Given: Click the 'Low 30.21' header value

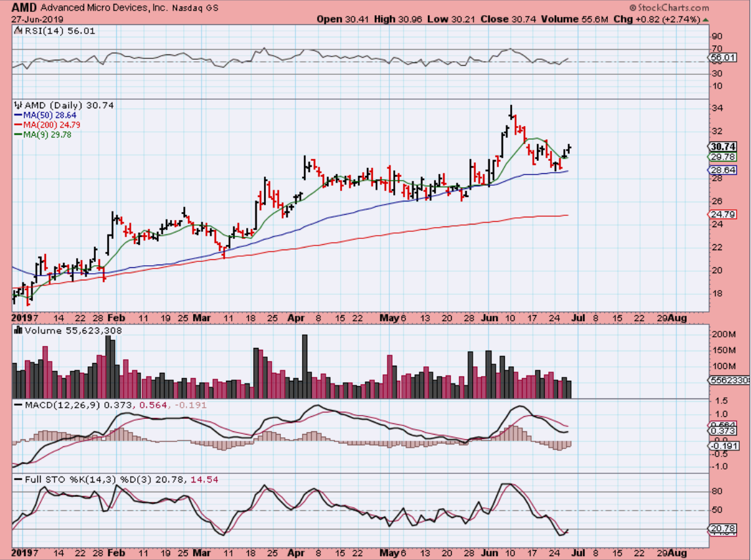Looking at the screenshot, I should coord(451,19).
